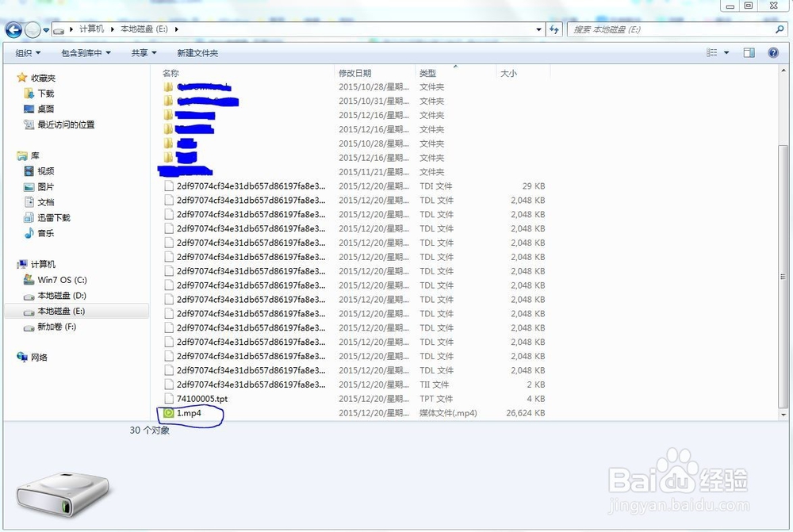This screenshot has height=532, width=793.
Task: Open 本地磁盘 (D:) drive
Action: [x=61, y=296]
